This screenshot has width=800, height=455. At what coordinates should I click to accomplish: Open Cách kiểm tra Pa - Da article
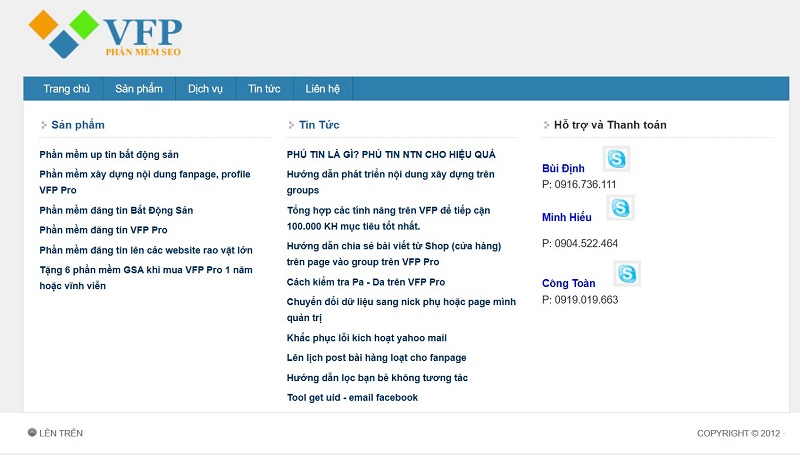point(366,282)
